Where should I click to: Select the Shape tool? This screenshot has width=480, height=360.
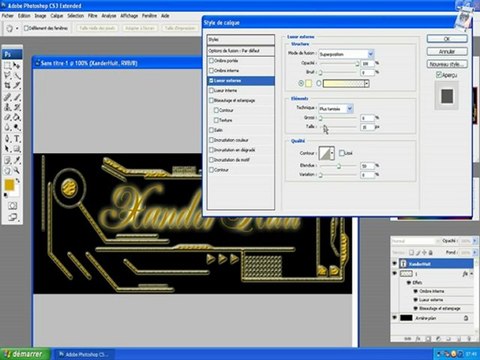tap(17, 149)
